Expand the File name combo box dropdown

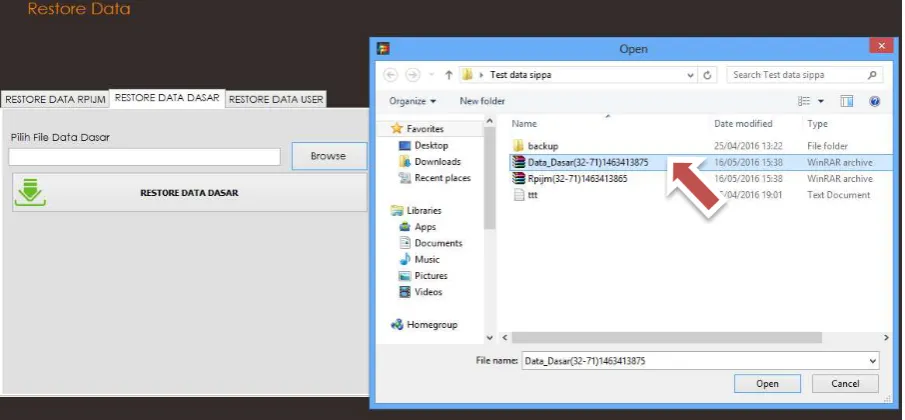tap(873, 361)
